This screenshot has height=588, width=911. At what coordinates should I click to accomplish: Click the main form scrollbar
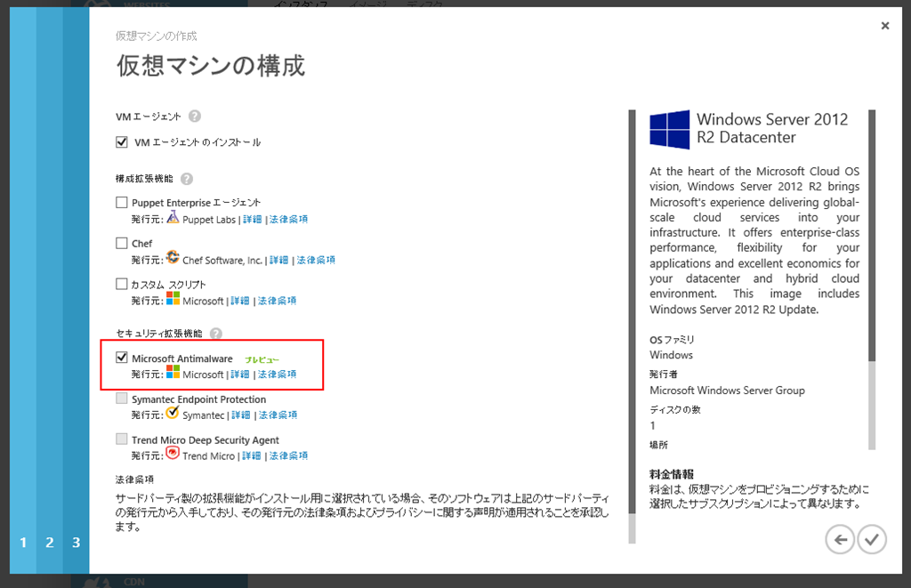pos(633,326)
